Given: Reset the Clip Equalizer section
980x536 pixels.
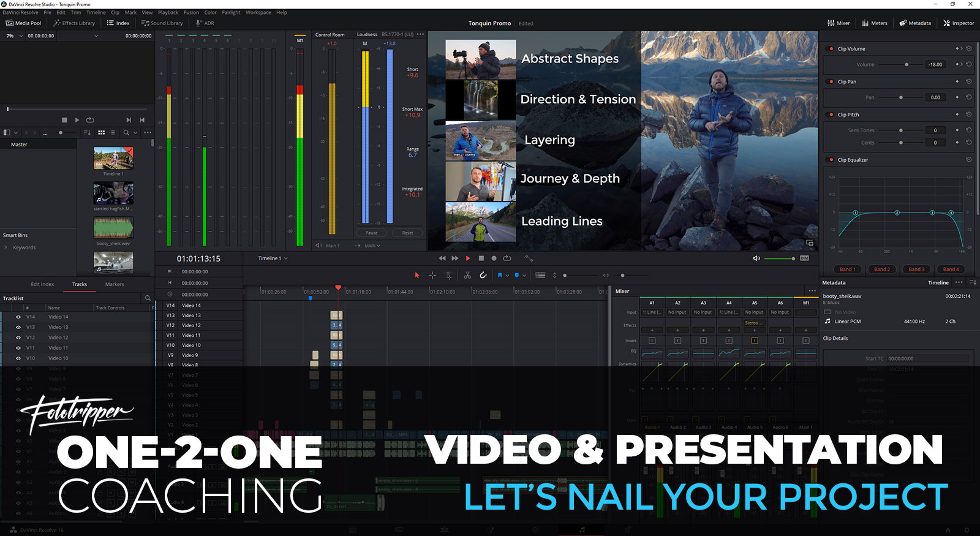Looking at the screenshot, I should point(969,160).
